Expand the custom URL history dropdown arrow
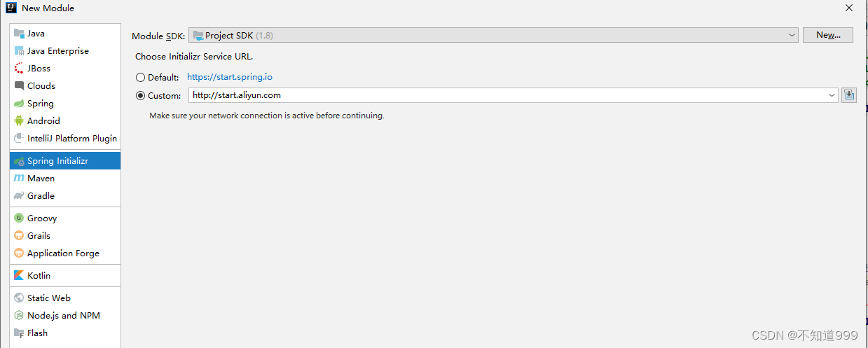This screenshot has width=868, height=348. tap(832, 95)
